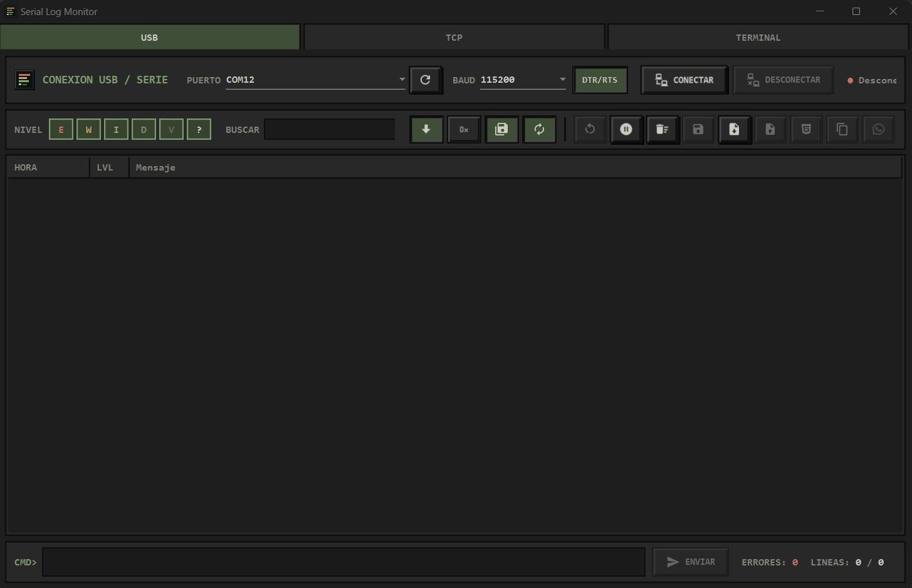Clear the log with the trash icon

pos(663,130)
